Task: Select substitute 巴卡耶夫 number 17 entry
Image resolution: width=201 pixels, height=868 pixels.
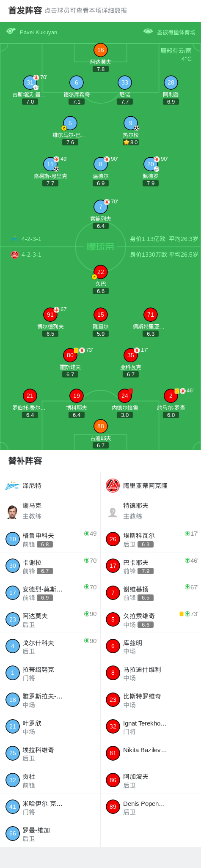Action: click(151, 566)
